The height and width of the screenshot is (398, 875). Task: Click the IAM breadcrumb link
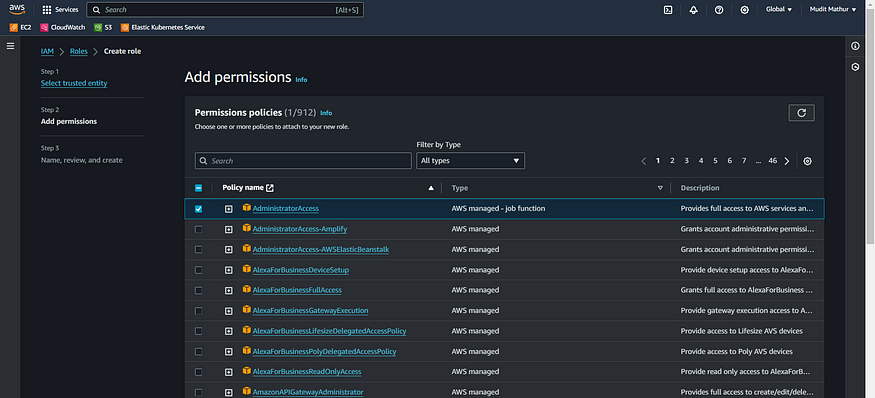tap(47, 51)
